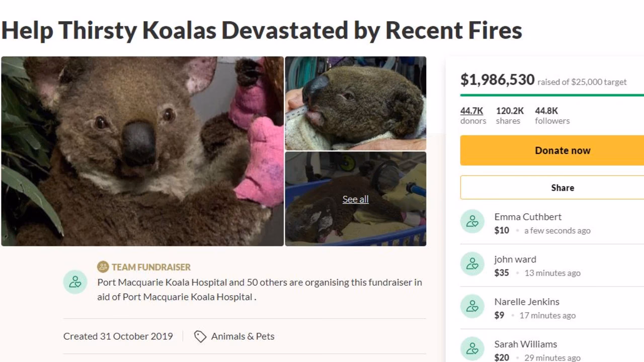Click Emma Cuthbert's avatar icon
The height and width of the screenshot is (362, 644).
[x=472, y=221]
